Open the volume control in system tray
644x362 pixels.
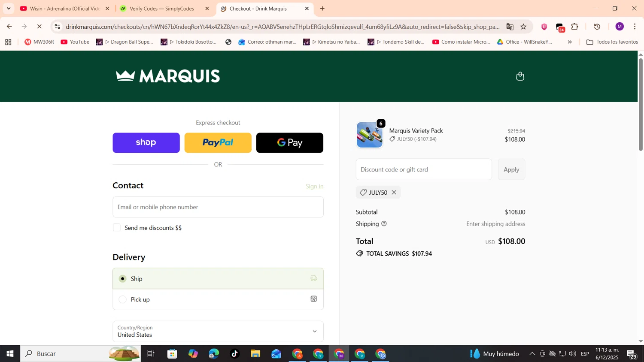[572, 354]
